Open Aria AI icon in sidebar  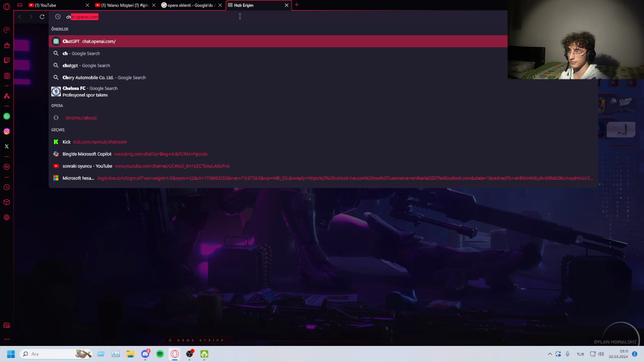point(7,96)
